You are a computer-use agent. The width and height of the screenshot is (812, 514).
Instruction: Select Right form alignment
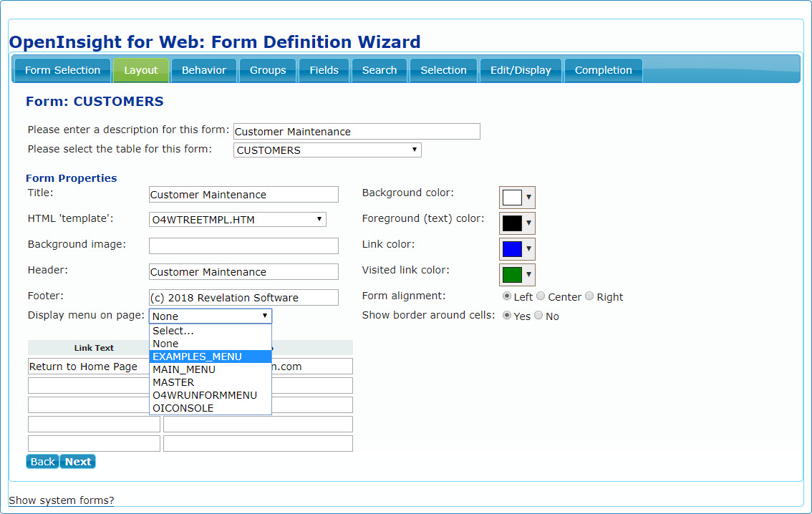click(x=589, y=296)
